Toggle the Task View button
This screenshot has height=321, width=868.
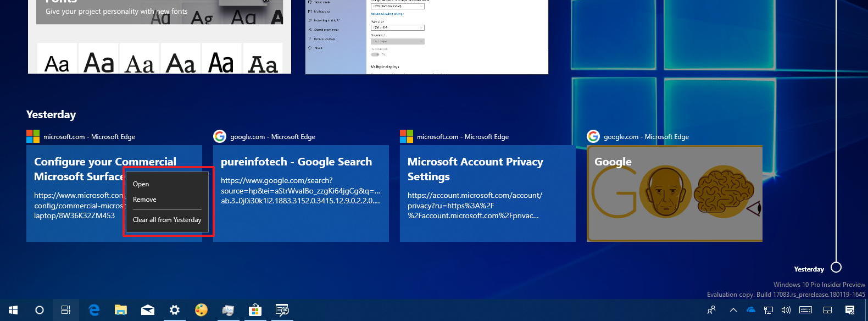point(66,310)
